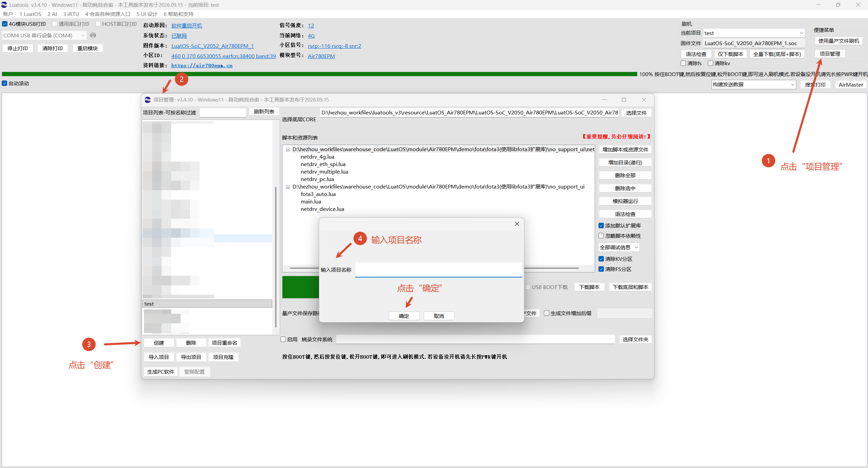
Task: Toggle 添加默认扩展库 checkbox
Action: 601,226
